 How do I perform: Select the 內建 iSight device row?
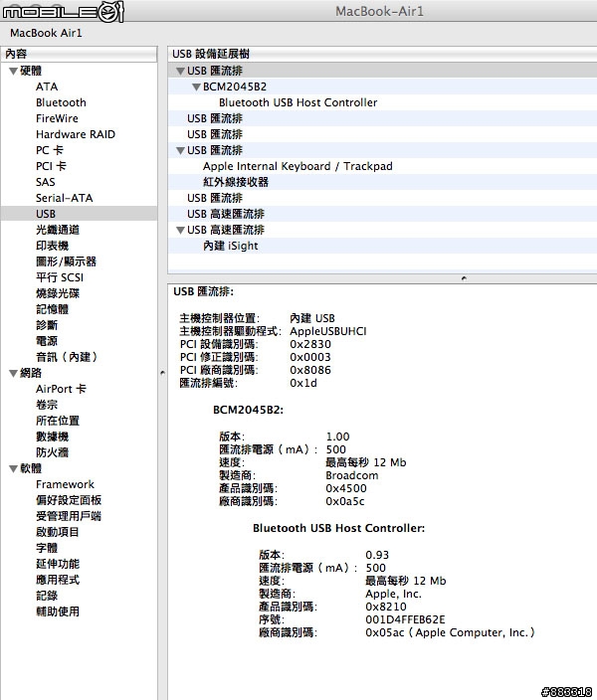[382, 246]
